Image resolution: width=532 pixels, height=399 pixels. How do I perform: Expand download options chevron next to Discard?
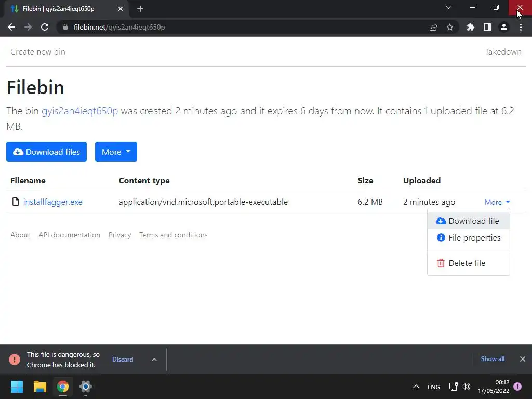click(154, 360)
